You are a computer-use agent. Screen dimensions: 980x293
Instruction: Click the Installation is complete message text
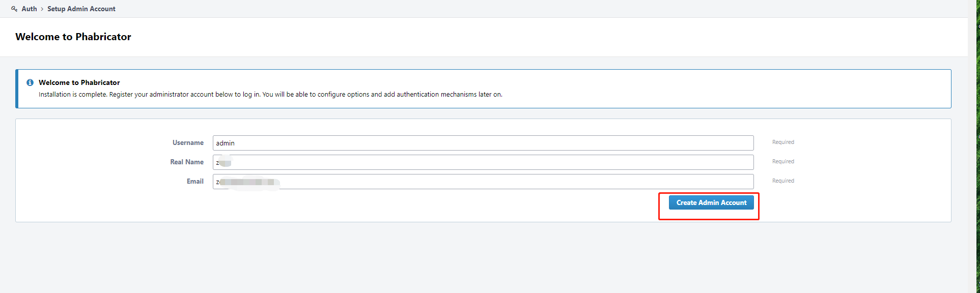(270, 94)
